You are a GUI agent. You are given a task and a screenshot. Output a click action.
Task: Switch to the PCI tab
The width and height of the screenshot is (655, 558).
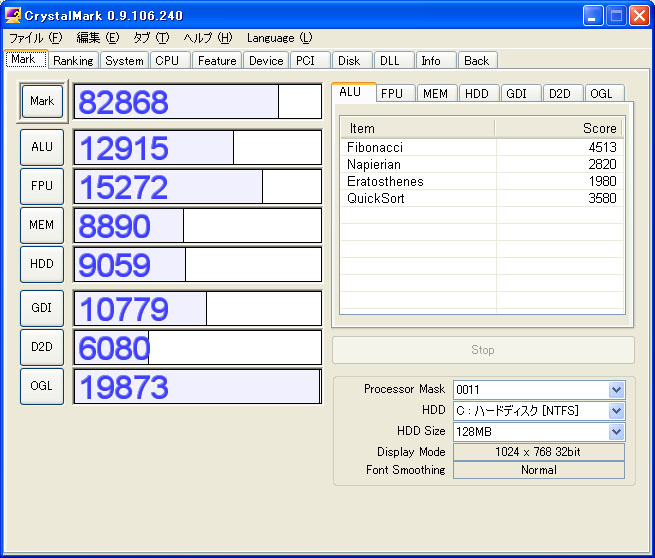tap(310, 61)
